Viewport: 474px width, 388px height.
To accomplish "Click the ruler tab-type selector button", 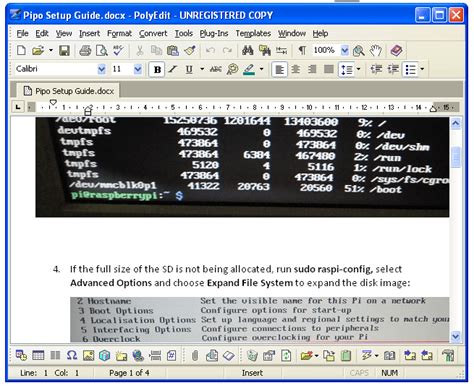I will (18, 107).
